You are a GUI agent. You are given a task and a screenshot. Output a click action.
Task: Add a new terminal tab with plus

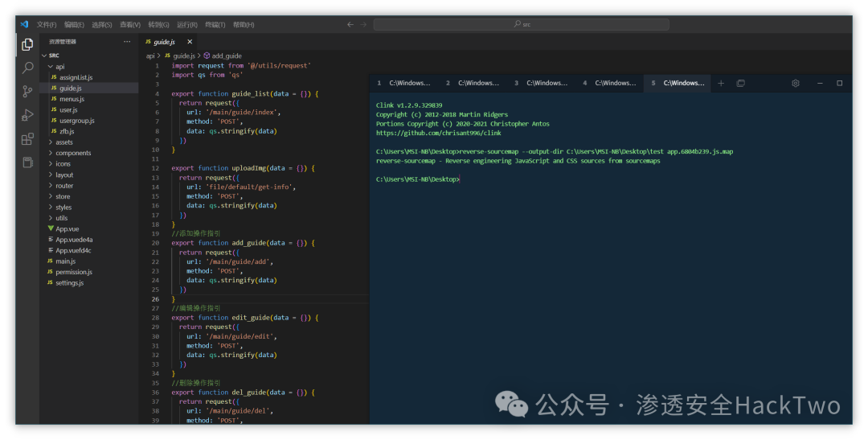pos(721,83)
